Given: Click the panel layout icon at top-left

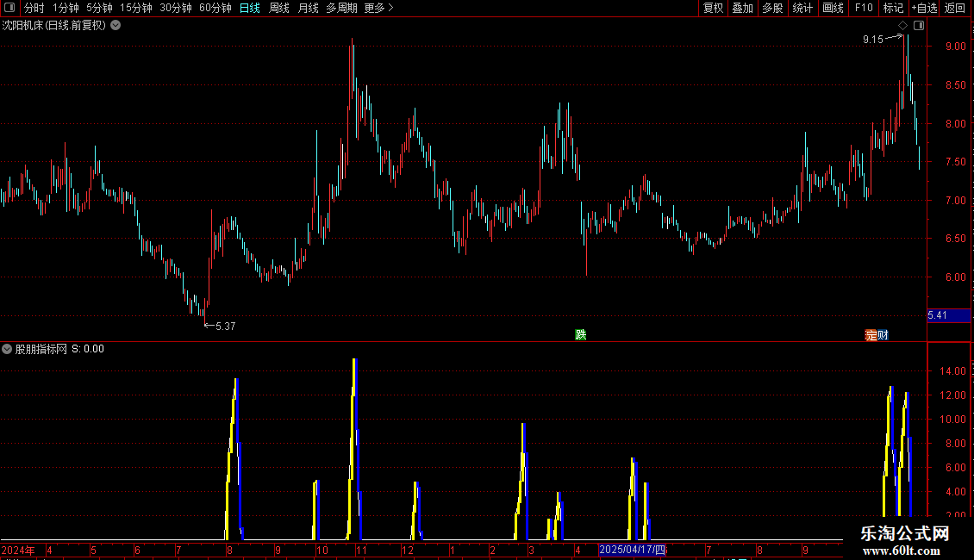Looking at the screenshot, I should tap(9, 8).
